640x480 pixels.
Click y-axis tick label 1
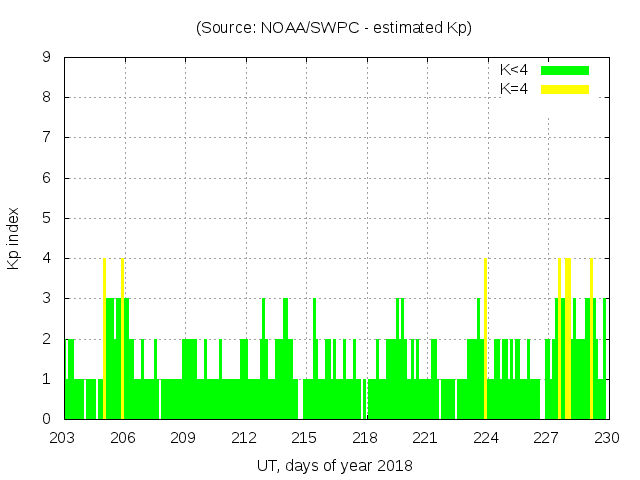(46, 379)
